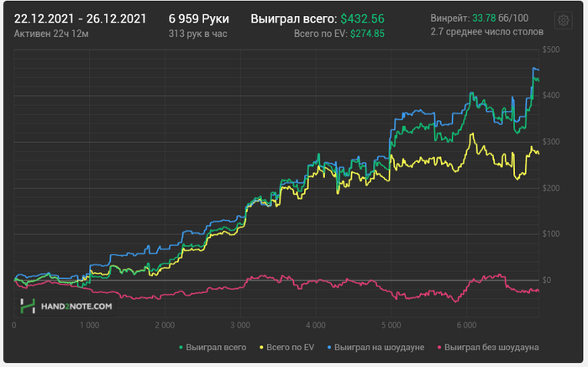Image resolution: width=588 pixels, height=367 pixels.
Task: Toggle the 'Всего по EV' legend series
Action: pyautogui.click(x=287, y=348)
